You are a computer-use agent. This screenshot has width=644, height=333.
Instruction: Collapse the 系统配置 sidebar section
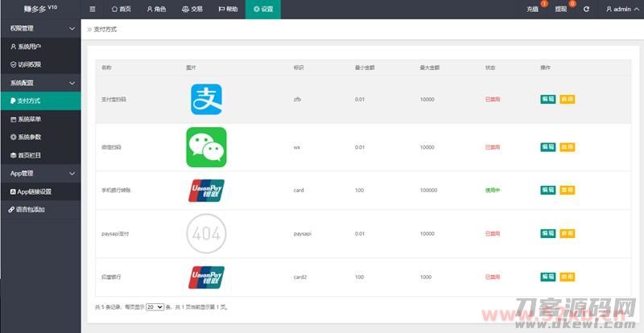coord(41,83)
